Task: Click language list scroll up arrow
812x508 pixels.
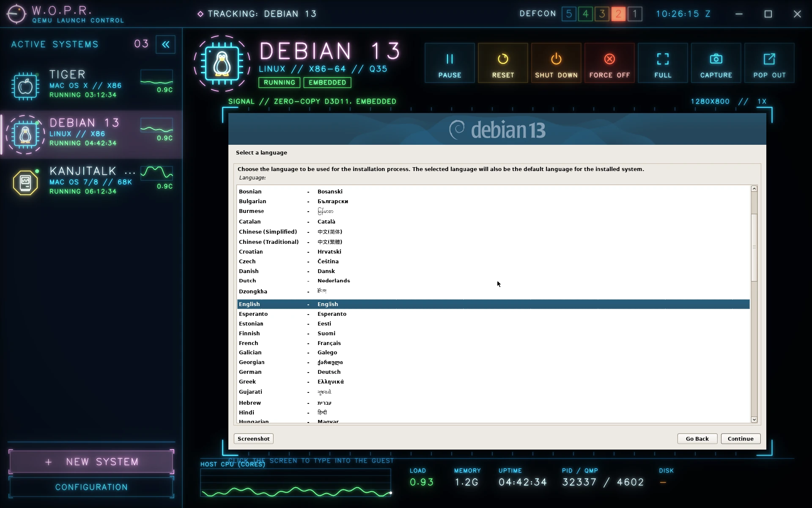Action: tap(754, 189)
